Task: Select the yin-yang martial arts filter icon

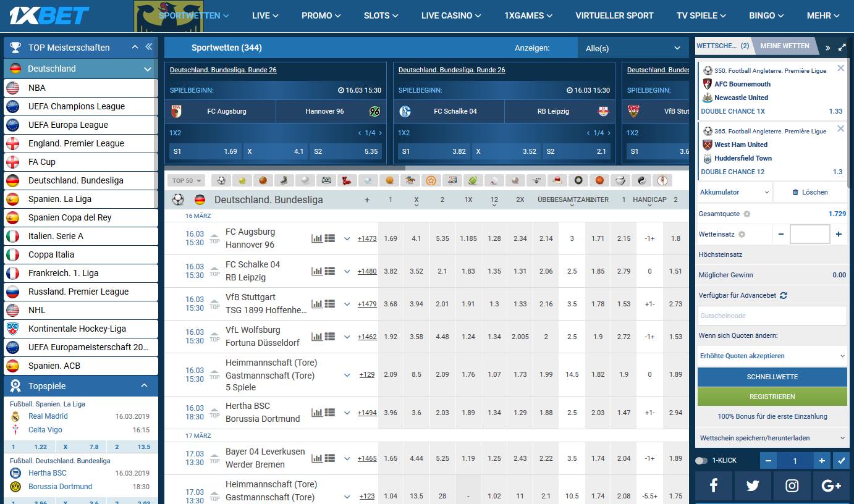Action: [642, 180]
